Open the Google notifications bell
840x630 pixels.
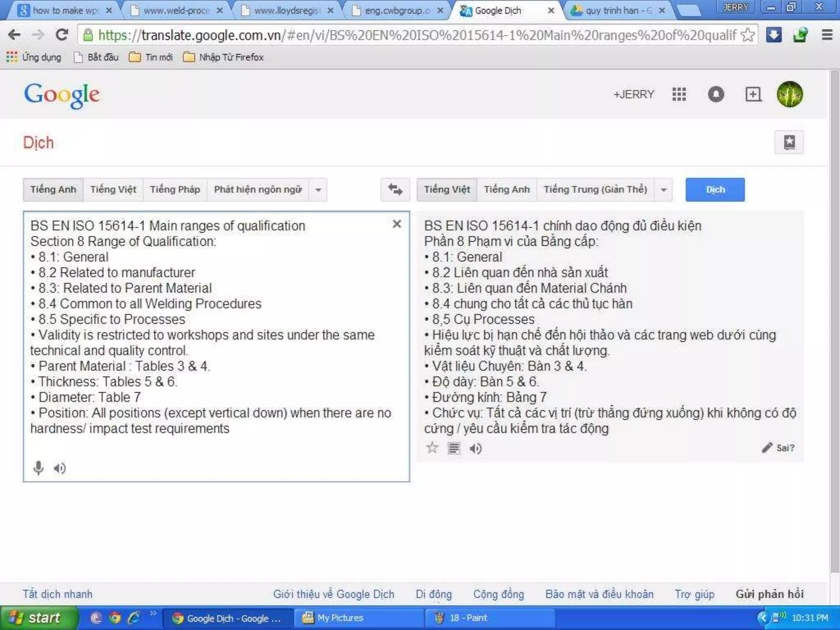click(716, 94)
